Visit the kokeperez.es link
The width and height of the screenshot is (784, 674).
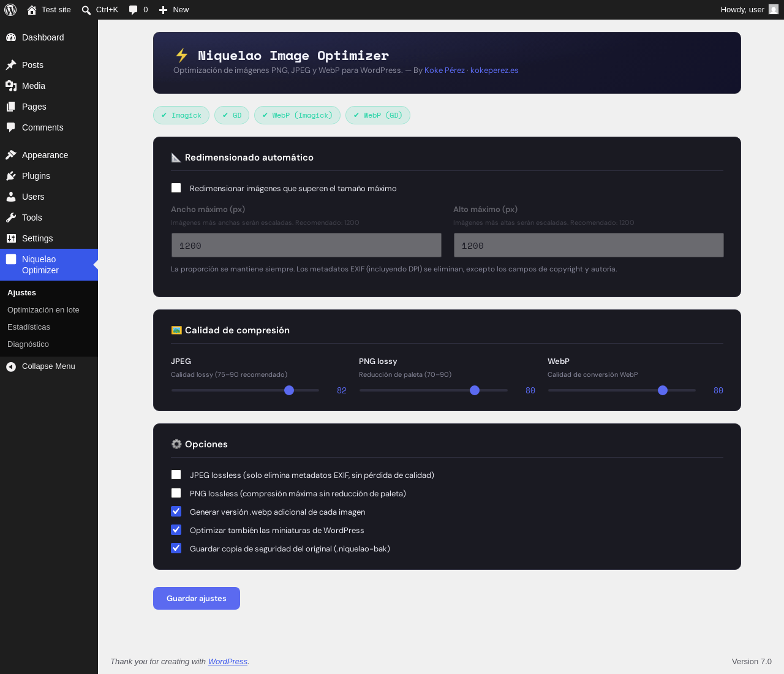(x=494, y=70)
